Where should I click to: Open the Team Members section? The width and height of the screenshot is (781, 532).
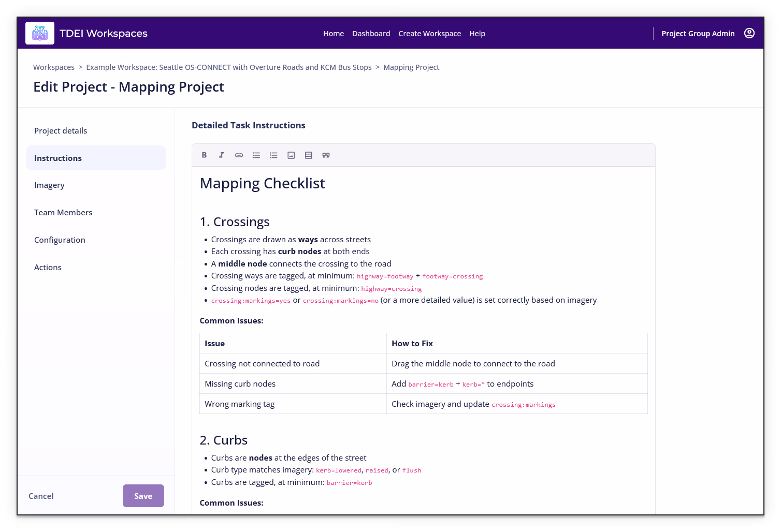tap(96, 213)
